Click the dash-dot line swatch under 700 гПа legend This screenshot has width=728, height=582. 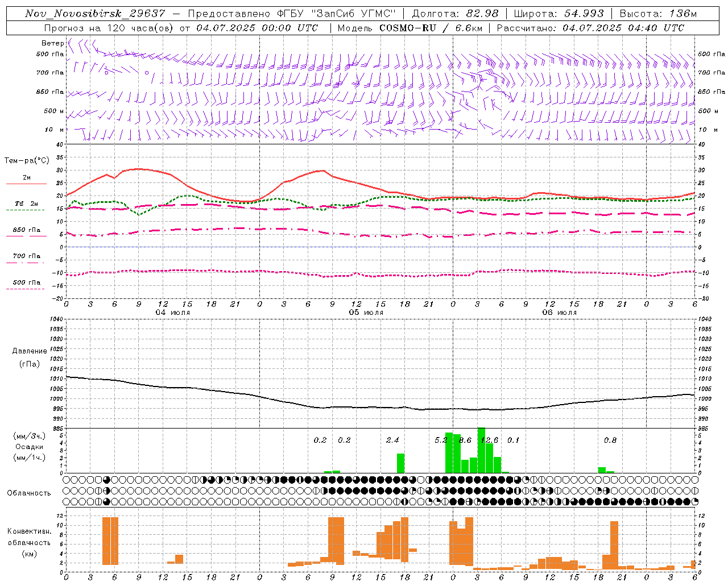pyautogui.click(x=26, y=263)
